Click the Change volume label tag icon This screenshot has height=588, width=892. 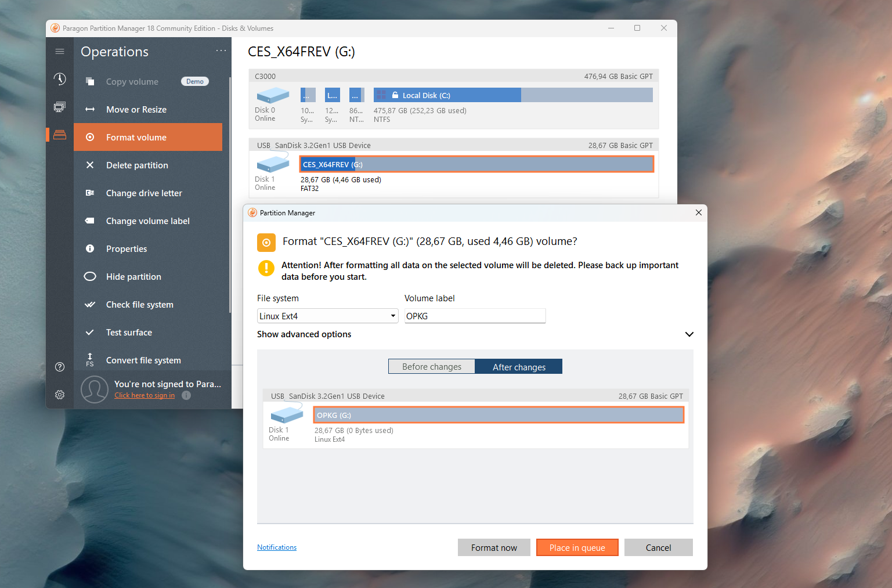pos(90,221)
